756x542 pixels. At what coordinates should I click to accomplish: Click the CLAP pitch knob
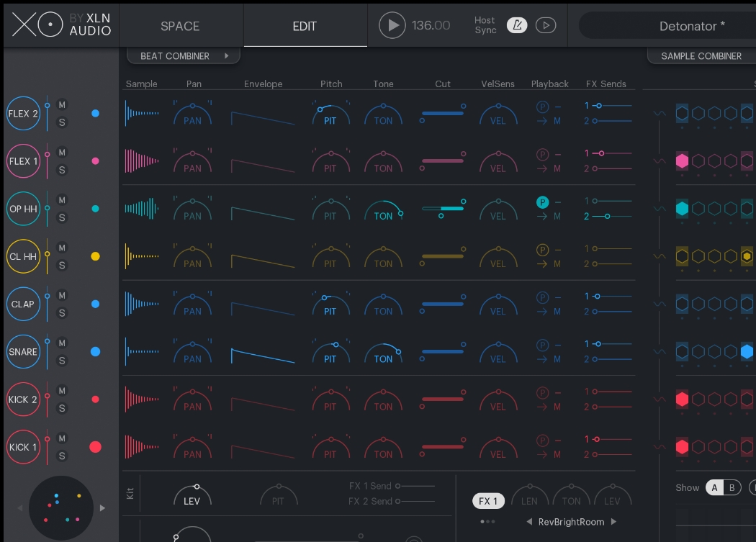click(x=330, y=304)
